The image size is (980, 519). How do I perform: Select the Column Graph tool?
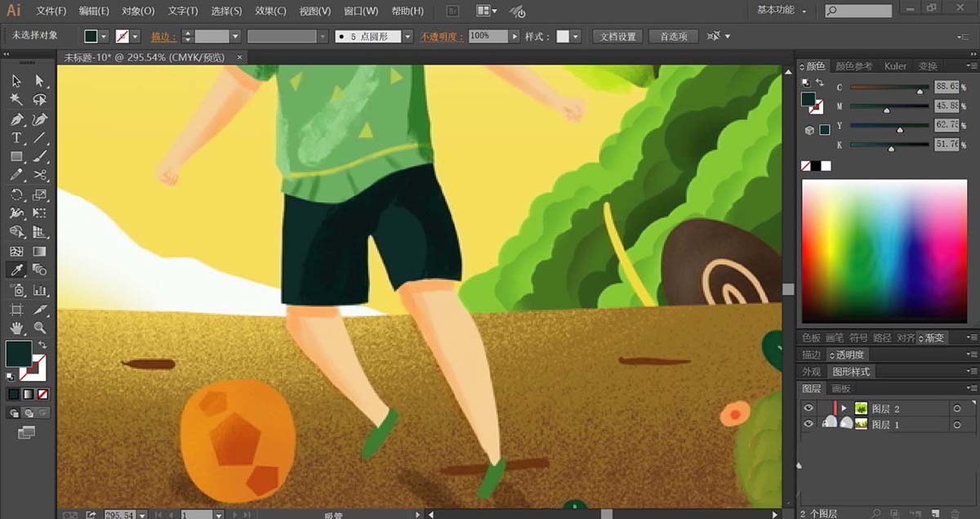pyautogui.click(x=39, y=290)
